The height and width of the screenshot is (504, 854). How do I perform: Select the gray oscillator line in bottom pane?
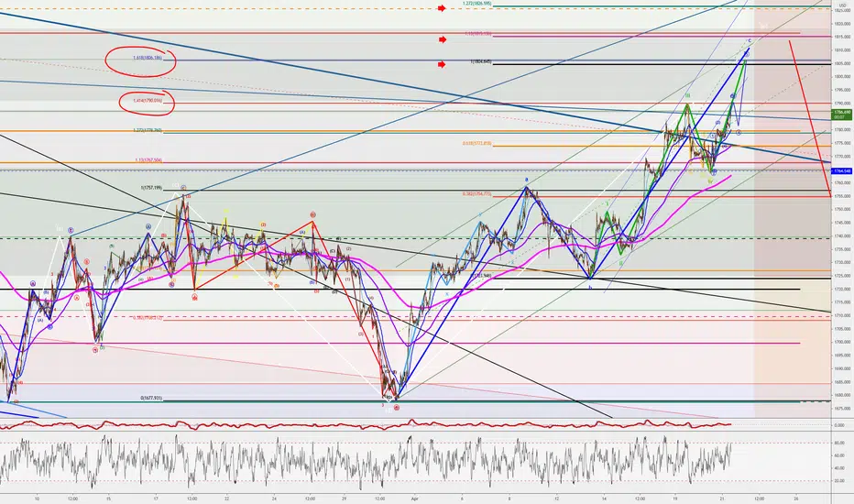click(365, 460)
